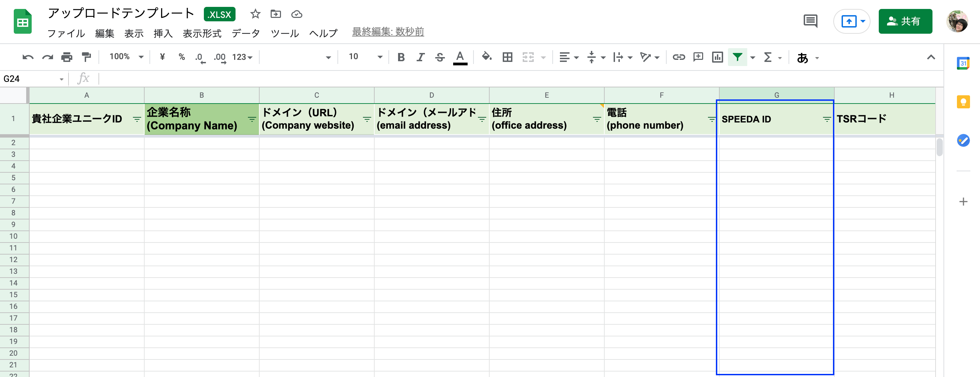Star the spreadsheet document
Screen dimensions: 980x377
coord(254,14)
